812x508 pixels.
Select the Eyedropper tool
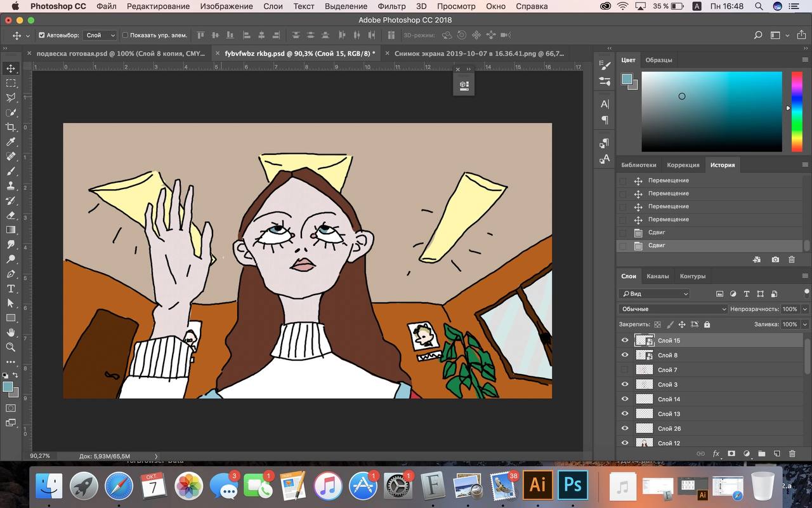[11, 142]
